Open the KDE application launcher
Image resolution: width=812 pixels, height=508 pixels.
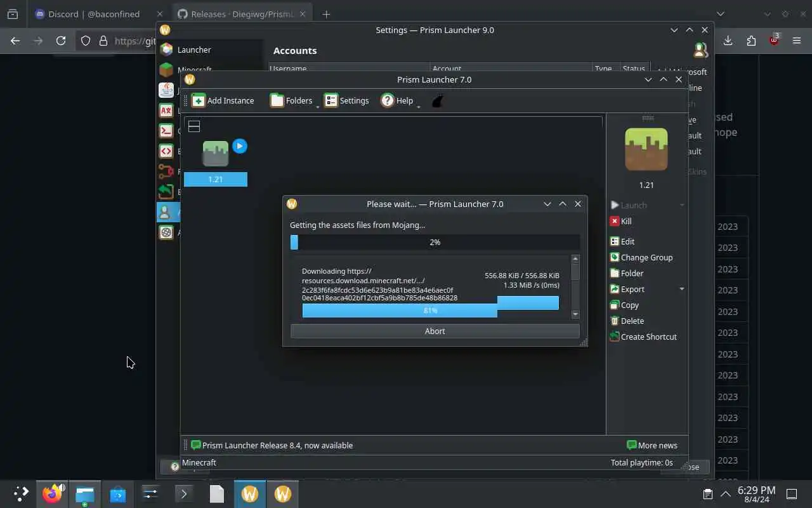pos(21,493)
